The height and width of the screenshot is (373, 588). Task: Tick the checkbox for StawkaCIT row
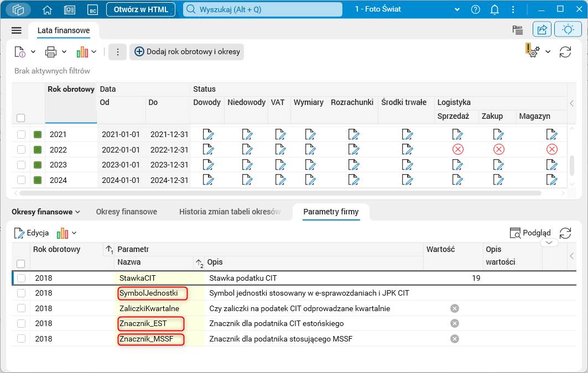pyautogui.click(x=21, y=278)
